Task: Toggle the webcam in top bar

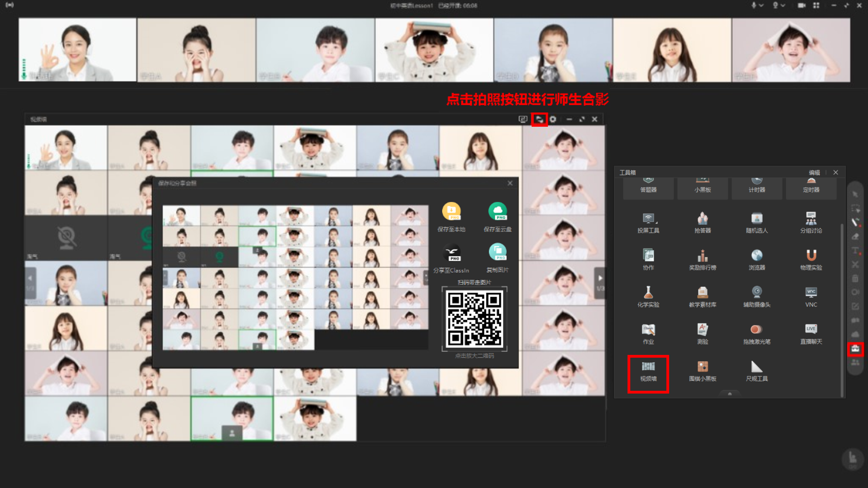Action: pos(775,5)
